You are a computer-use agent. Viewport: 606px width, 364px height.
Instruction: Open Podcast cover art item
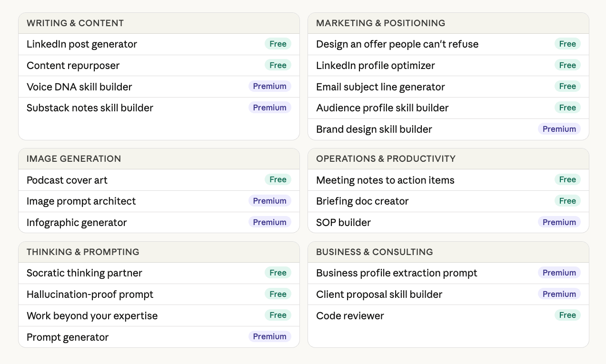[159, 180]
